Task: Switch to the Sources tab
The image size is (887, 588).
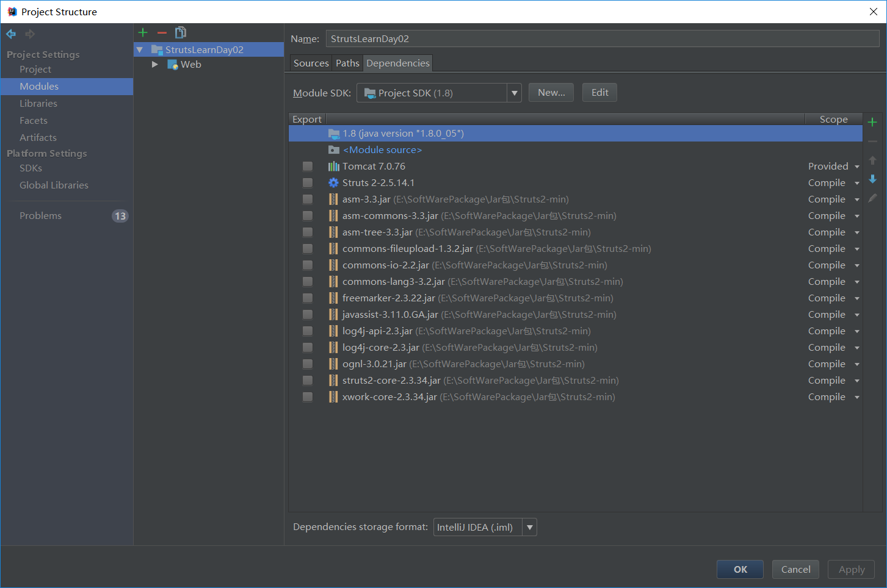Action: (x=311, y=63)
